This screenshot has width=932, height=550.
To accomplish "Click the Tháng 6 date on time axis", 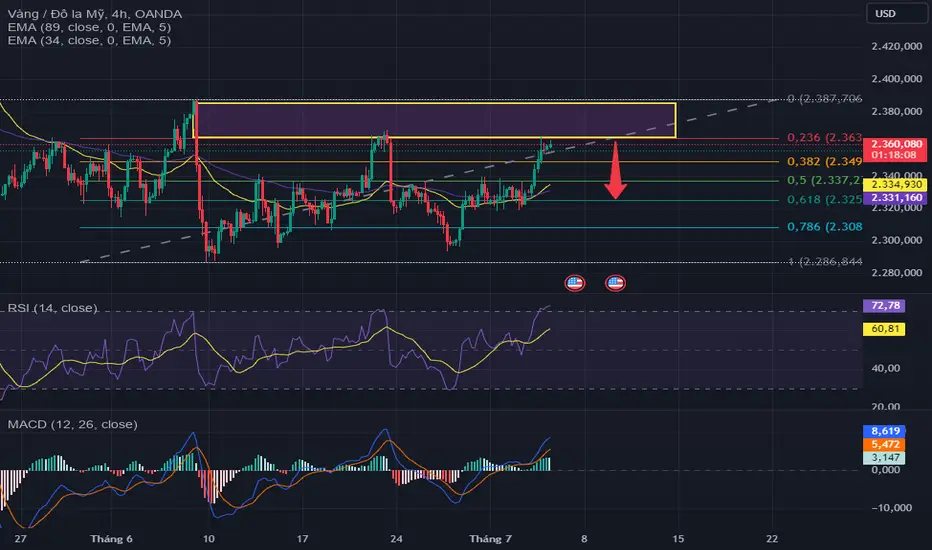I will point(111,539).
